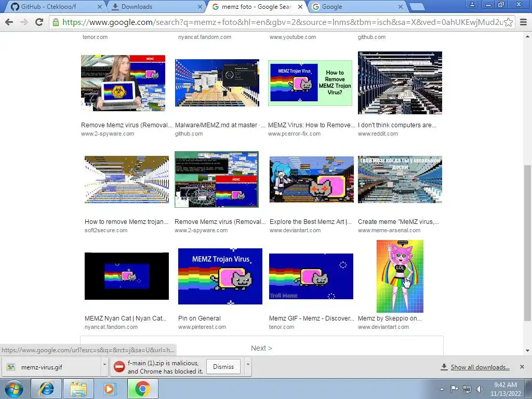
Task: Click the Show all downloads link
Action: 480,367
